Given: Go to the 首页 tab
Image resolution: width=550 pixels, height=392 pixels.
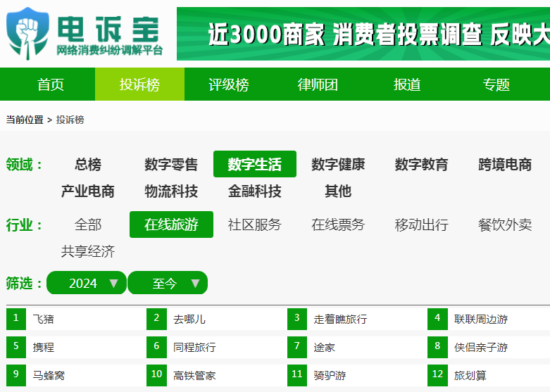Looking at the screenshot, I should click(51, 84).
